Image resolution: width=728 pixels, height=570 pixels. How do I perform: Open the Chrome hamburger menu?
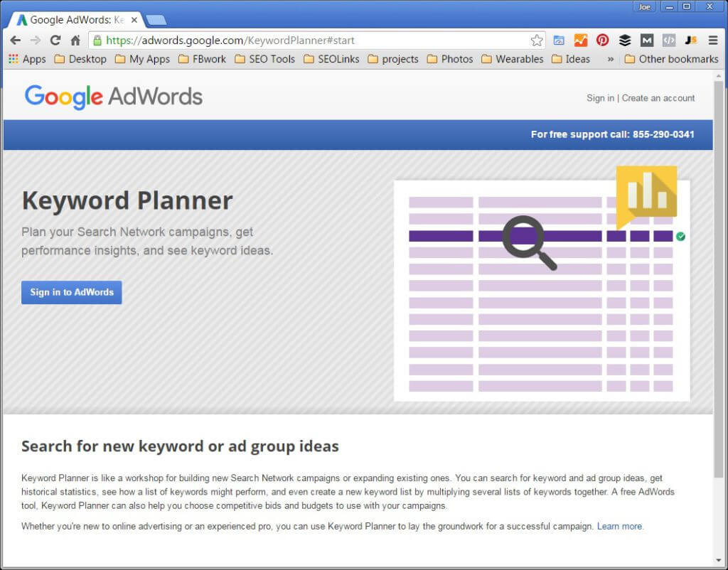[x=713, y=41]
